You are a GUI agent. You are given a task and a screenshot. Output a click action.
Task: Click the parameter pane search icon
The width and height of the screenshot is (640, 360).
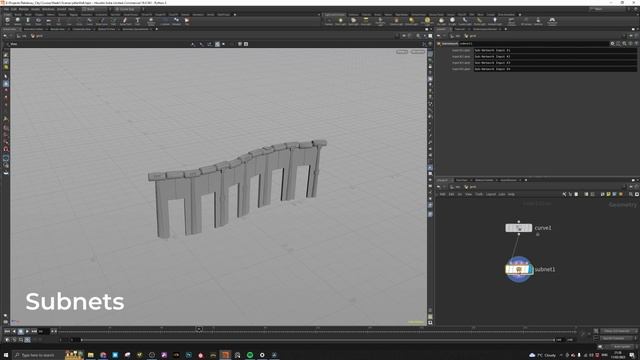(624, 43)
